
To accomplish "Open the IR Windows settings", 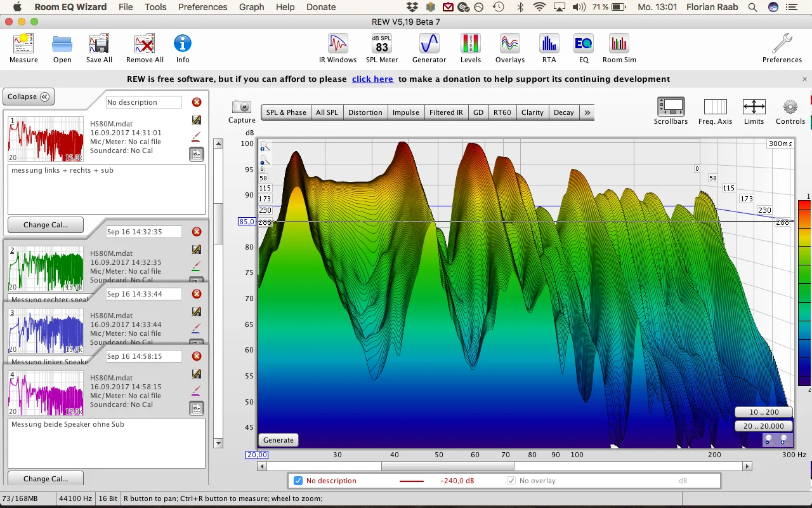I will click(x=337, y=48).
